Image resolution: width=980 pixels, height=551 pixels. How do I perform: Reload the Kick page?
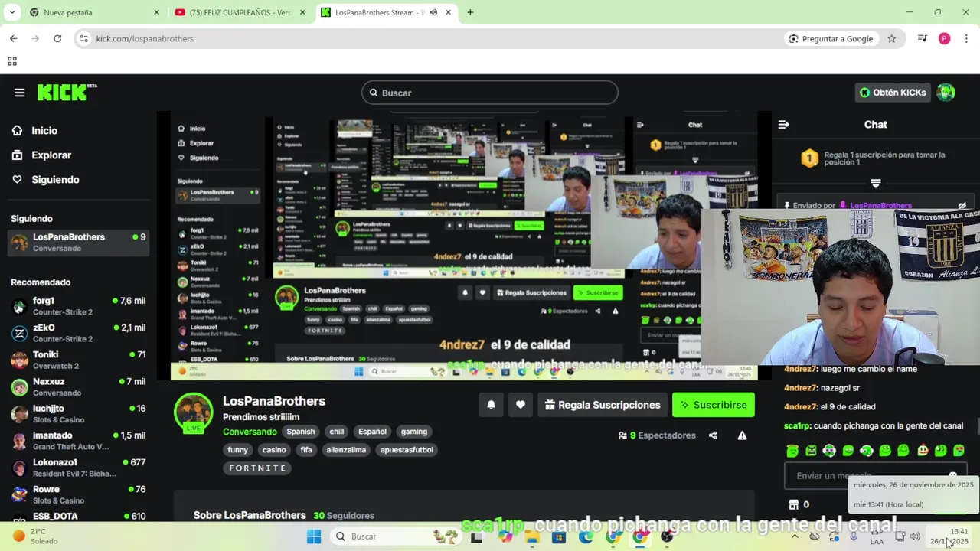click(x=57, y=38)
